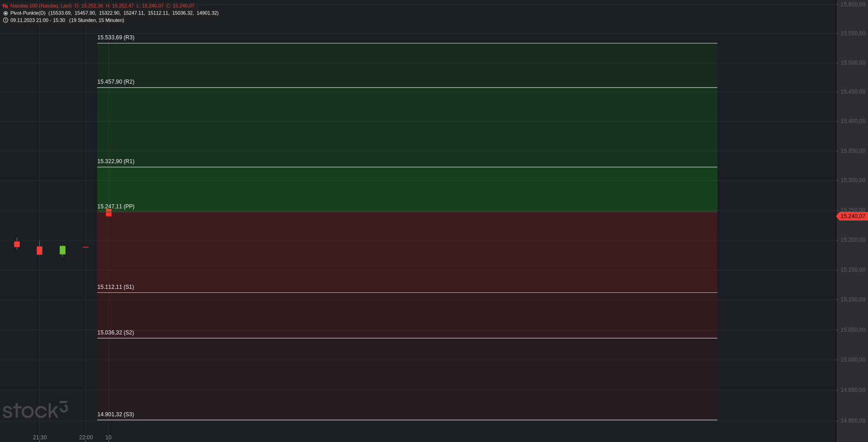Click the red candle at the pivot point

(108, 212)
